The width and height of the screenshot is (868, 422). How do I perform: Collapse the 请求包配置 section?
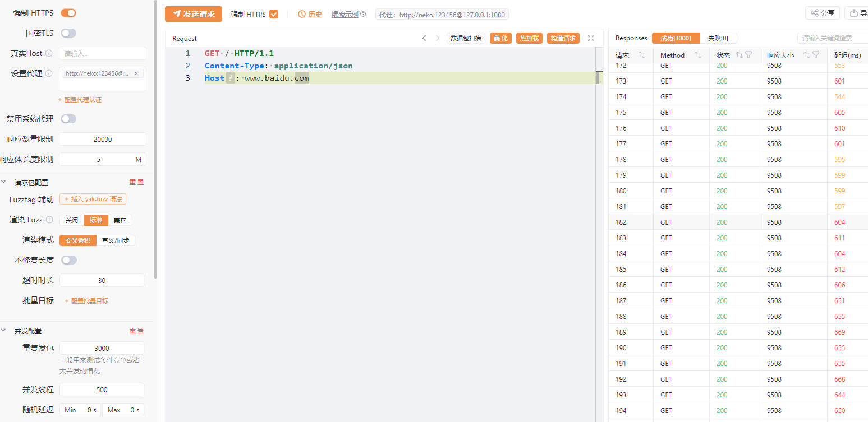4,182
